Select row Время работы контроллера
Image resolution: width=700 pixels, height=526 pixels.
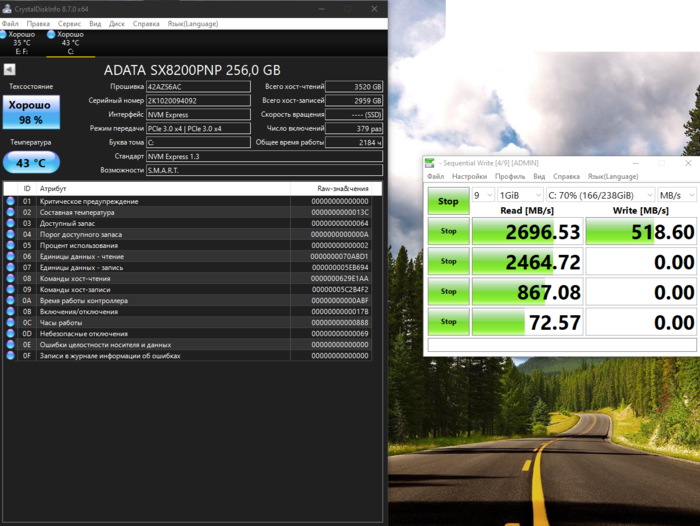point(187,301)
